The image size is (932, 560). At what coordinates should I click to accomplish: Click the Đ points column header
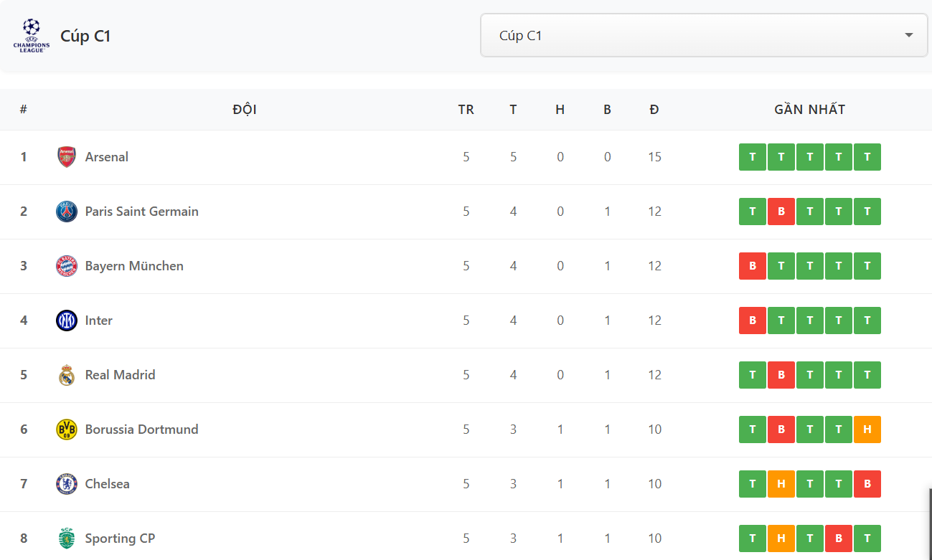(654, 110)
